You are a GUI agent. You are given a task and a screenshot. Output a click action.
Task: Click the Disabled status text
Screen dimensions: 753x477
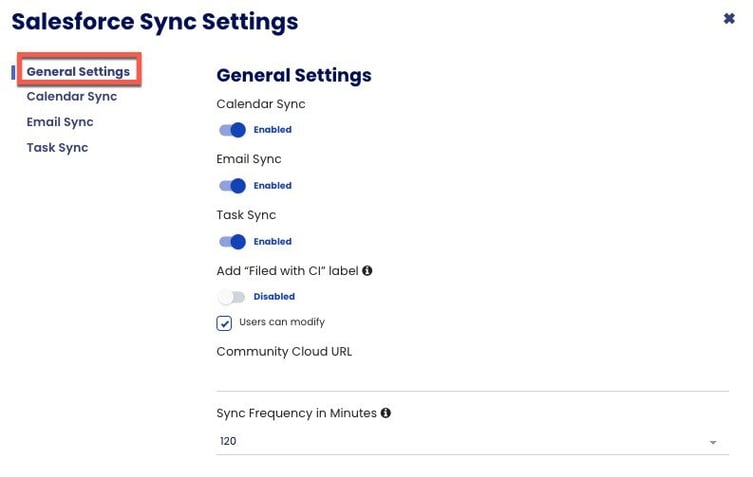click(274, 296)
